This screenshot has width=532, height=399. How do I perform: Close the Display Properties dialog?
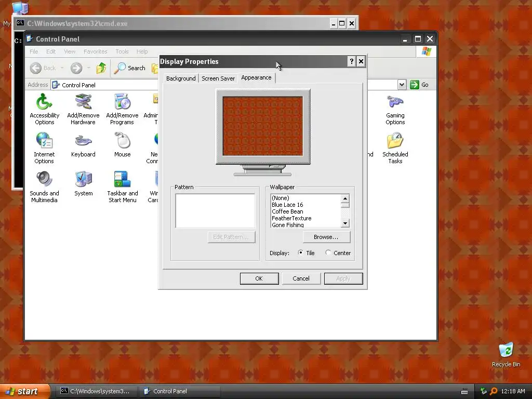[361, 61]
